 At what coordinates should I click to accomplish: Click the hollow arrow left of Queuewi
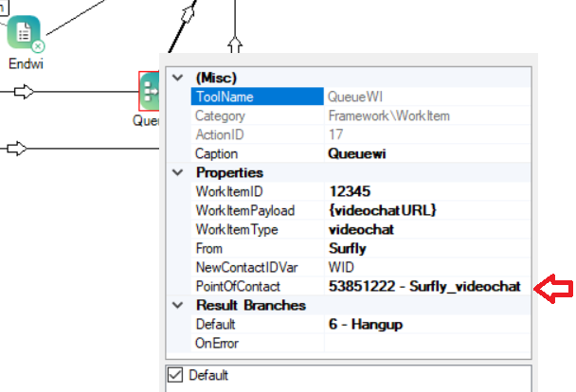(x=27, y=92)
